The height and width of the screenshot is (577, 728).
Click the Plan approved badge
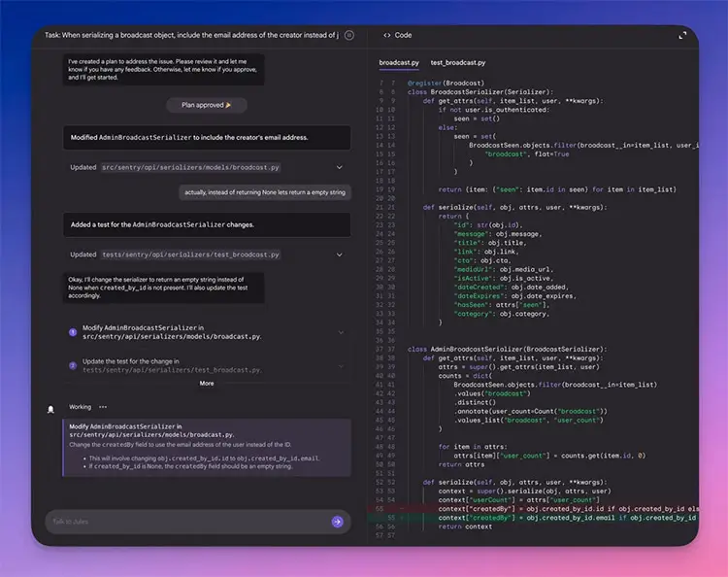pos(206,105)
